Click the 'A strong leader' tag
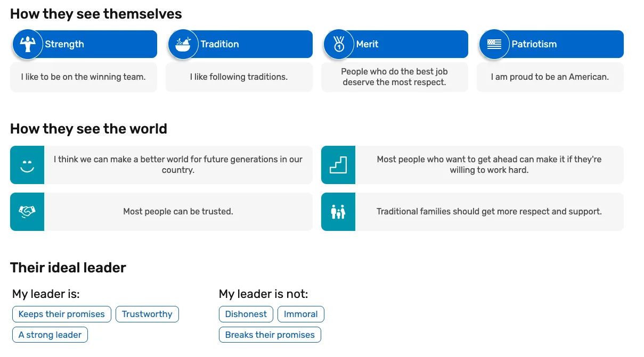Viewport: 644px width, 357px height. pyautogui.click(x=50, y=335)
